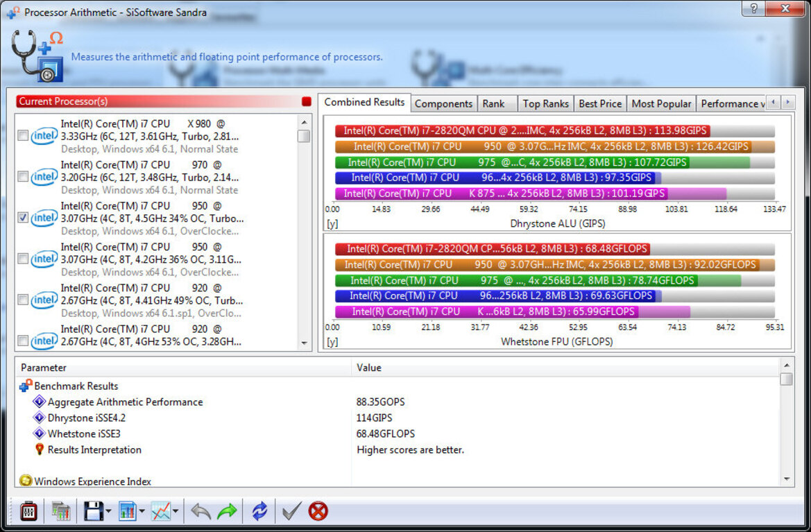Open the save icon dropdown arrow
The width and height of the screenshot is (811, 532).
pos(108,512)
